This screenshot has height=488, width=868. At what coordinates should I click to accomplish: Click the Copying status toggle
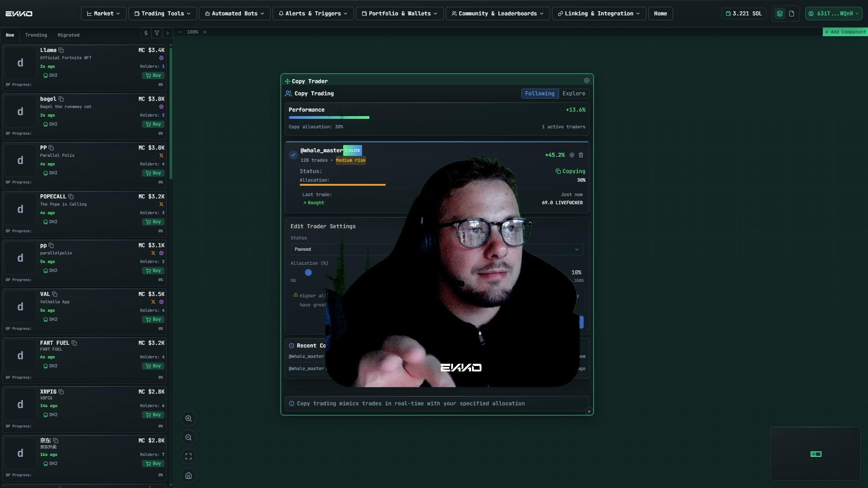click(571, 171)
